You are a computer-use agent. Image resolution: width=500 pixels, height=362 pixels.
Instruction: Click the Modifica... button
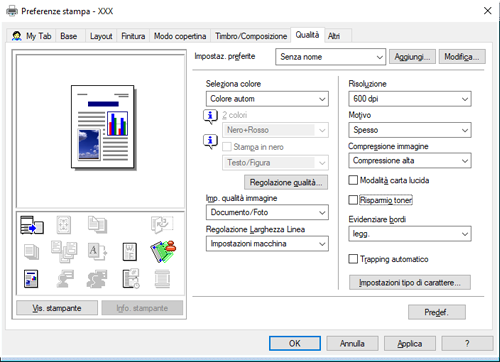tap(462, 57)
